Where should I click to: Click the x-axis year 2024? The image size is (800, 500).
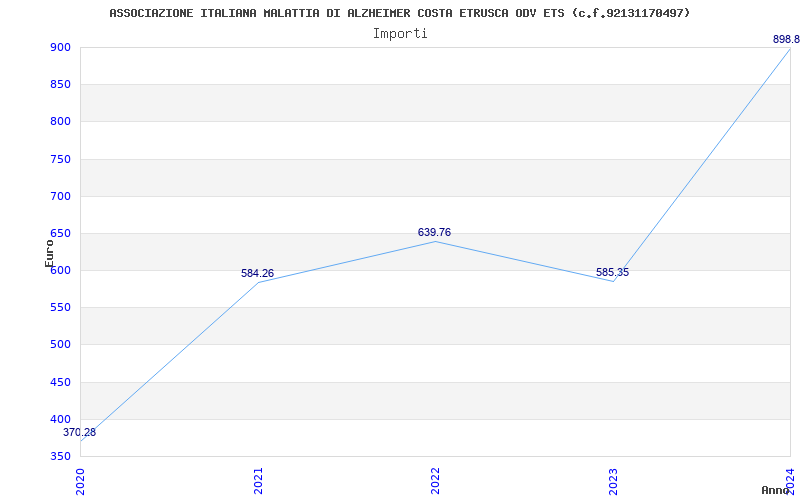click(x=790, y=481)
